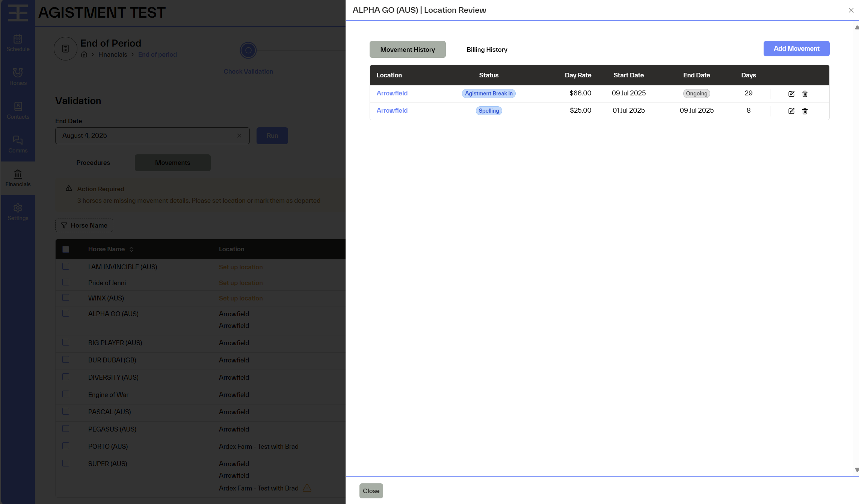Toggle the select-all checkbox in table header
This screenshot has height=504, width=859.
click(66, 249)
